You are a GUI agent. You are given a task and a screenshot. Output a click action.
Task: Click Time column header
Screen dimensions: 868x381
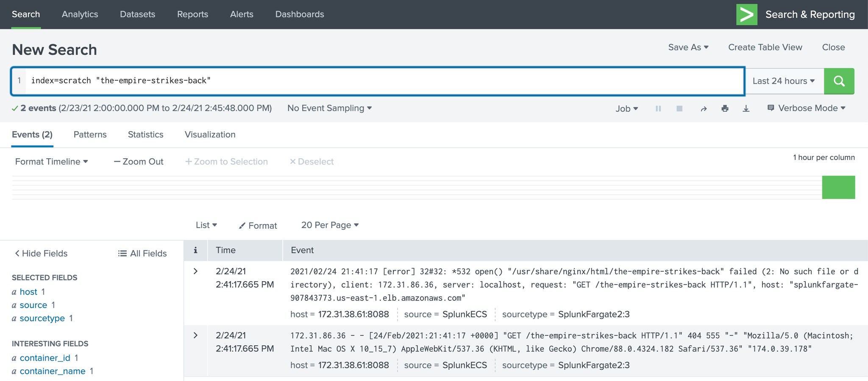tap(225, 250)
